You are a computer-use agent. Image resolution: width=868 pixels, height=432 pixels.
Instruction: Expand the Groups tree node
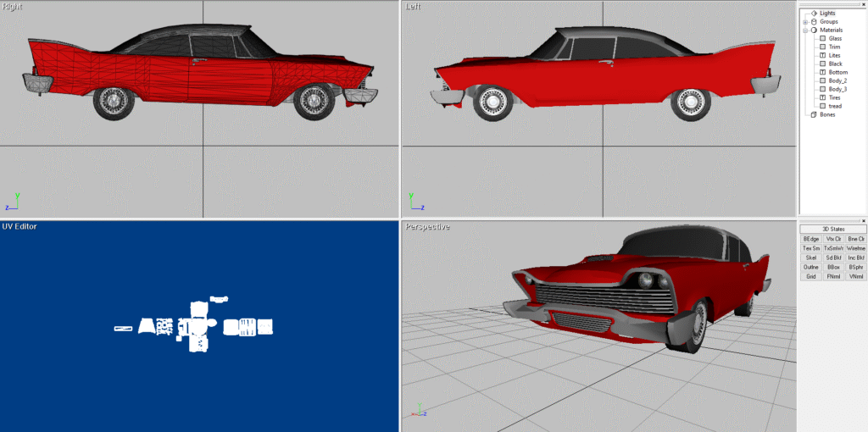(805, 21)
